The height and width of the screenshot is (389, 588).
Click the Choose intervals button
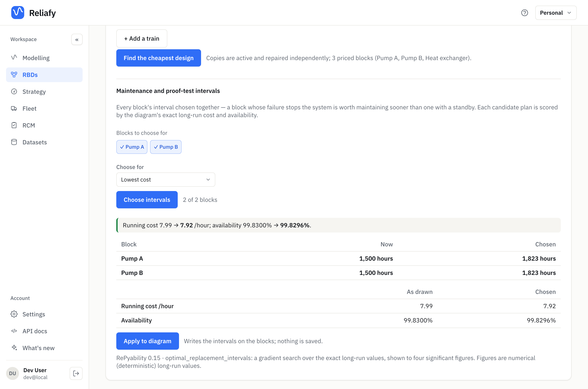click(x=147, y=200)
